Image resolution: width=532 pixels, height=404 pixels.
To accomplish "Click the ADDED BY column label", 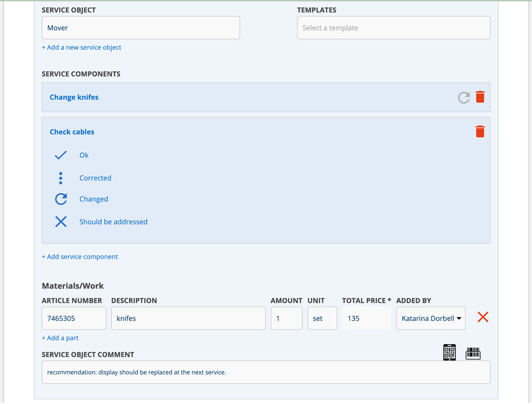I will pyautogui.click(x=414, y=301).
